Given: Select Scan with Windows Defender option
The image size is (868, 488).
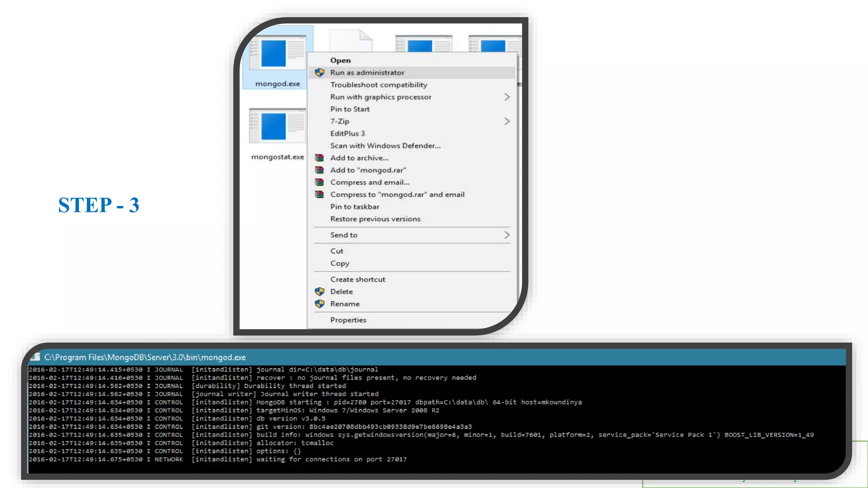Looking at the screenshot, I should click(385, 146).
